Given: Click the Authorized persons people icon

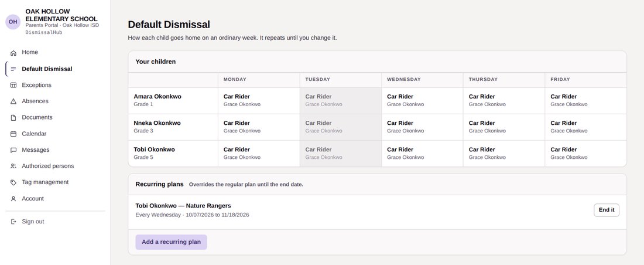Looking at the screenshot, I should pyautogui.click(x=13, y=167).
